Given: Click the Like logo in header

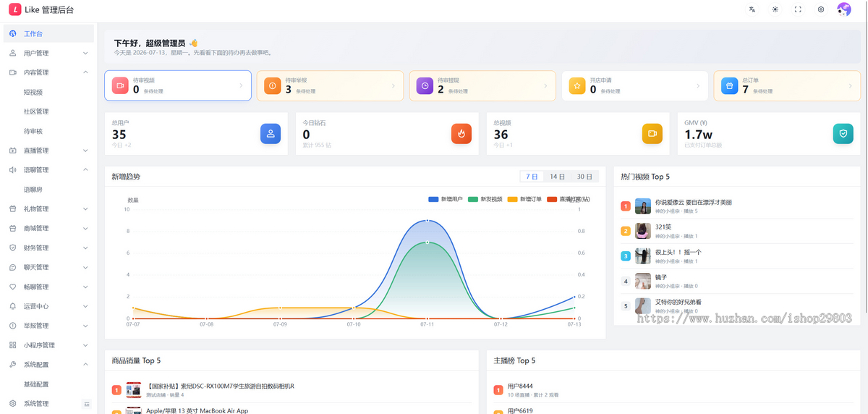Looking at the screenshot, I should 14,9.
